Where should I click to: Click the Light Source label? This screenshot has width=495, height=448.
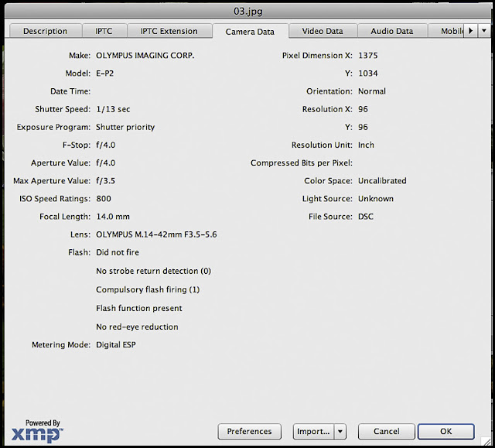point(327,199)
